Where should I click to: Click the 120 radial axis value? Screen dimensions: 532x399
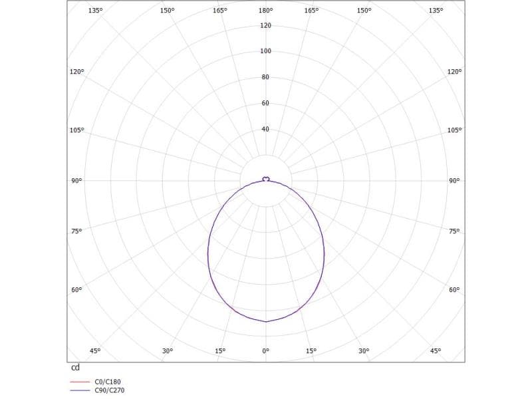[x=265, y=25]
